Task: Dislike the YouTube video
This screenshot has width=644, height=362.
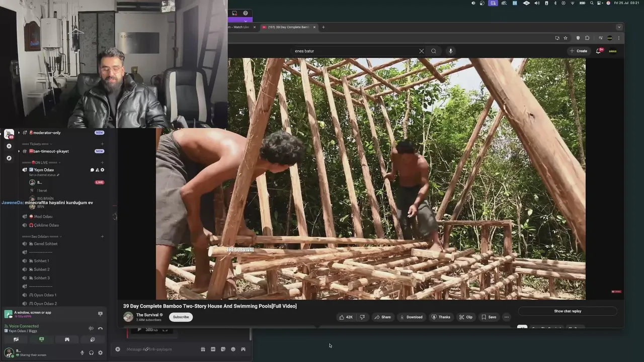Action: 362,317
